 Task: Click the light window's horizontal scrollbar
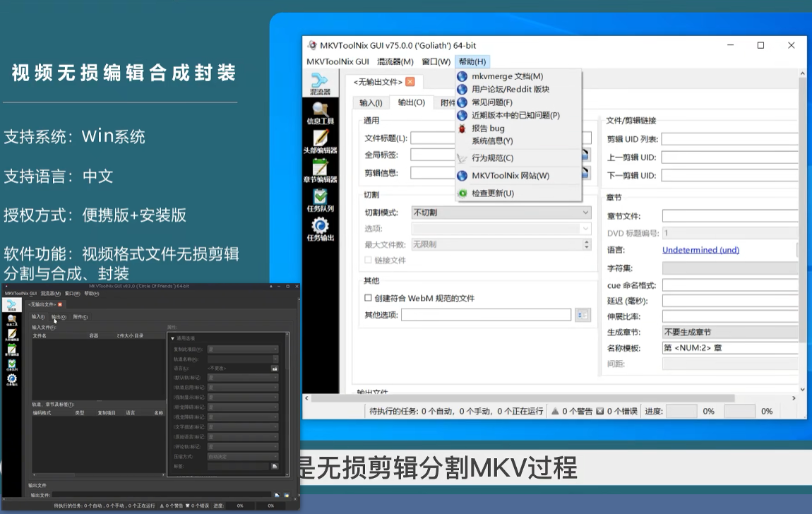(x=523, y=398)
